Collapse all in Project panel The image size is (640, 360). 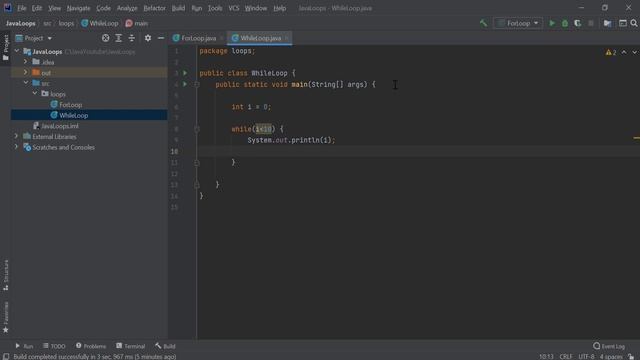(x=131, y=38)
